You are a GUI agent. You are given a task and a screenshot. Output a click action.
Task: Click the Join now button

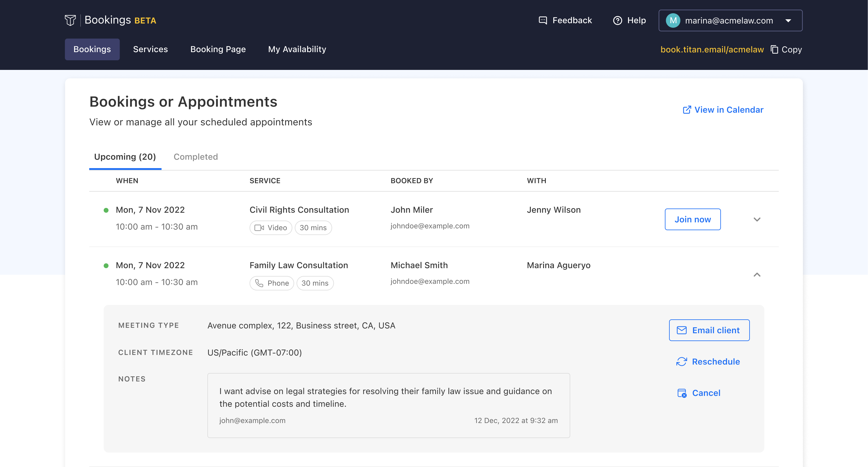pyautogui.click(x=693, y=219)
